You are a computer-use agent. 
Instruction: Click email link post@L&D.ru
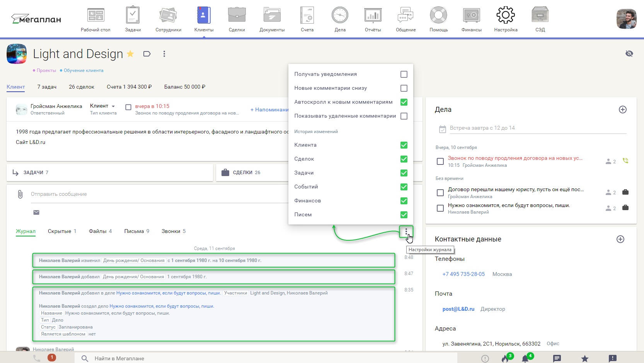click(458, 309)
